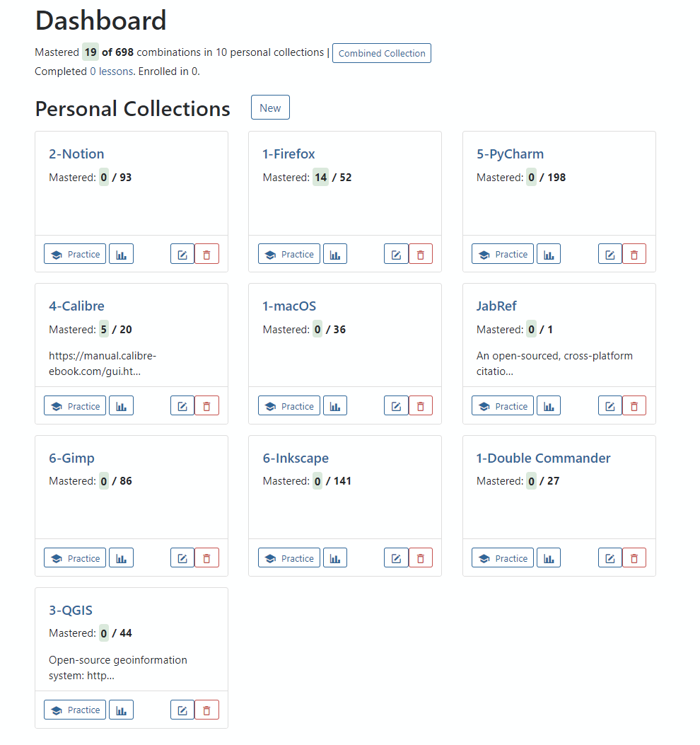Image resolution: width=700 pixels, height=745 pixels.
Task: Open the JabRef statistics chart
Action: tap(549, 406)
